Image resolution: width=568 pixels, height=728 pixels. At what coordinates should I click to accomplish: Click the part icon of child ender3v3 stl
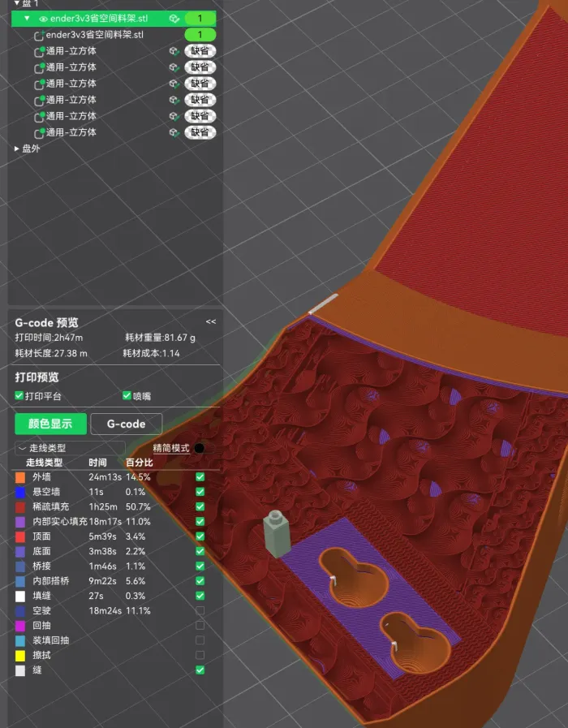(39, 35)
